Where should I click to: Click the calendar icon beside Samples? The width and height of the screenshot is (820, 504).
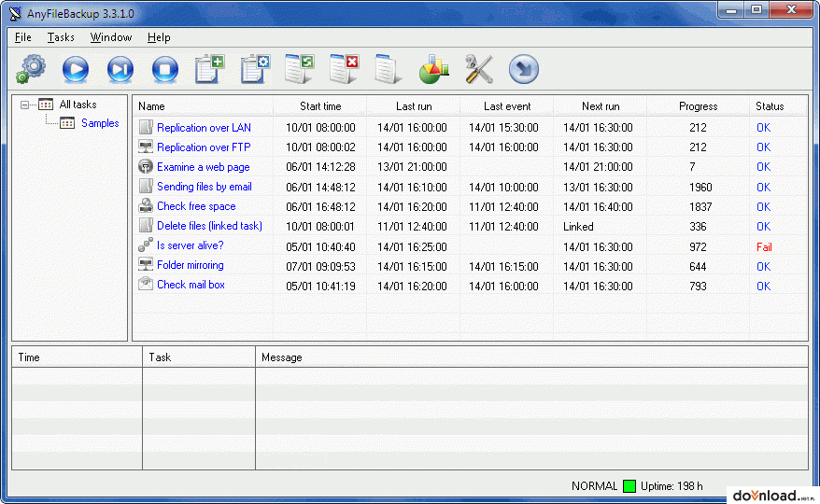pyautogui.click(x=67, y=123)
